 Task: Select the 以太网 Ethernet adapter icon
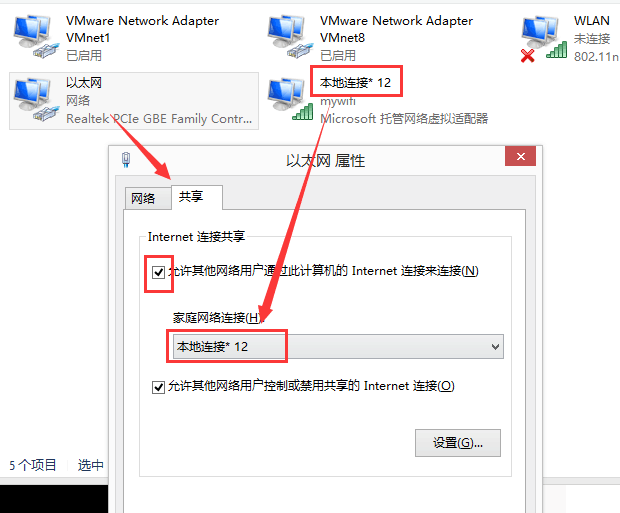36,99
